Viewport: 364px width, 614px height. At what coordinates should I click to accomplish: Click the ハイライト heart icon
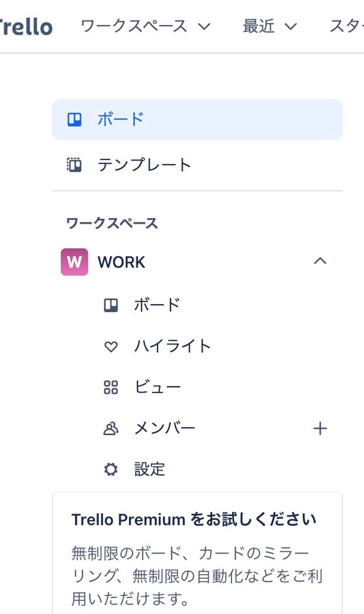110,347
